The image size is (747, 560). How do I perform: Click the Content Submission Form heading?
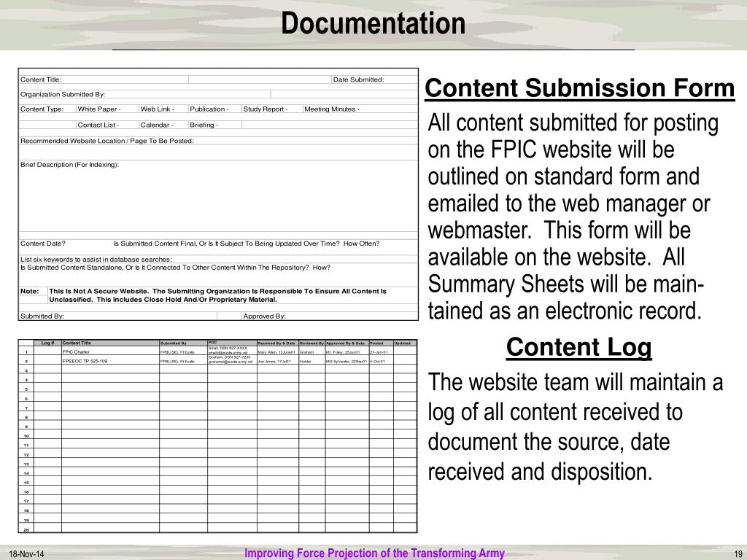(x=580, y=88)
